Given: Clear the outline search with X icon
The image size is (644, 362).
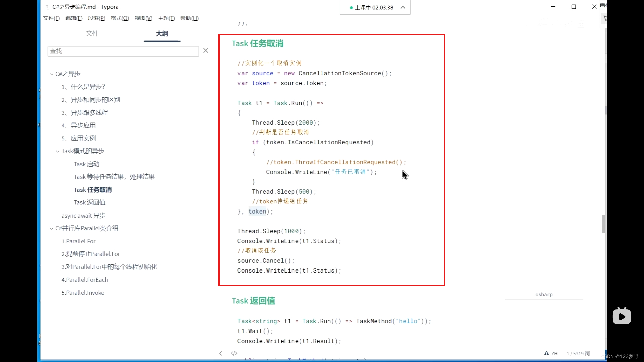Looking at the screenshot, I should 206,51.
